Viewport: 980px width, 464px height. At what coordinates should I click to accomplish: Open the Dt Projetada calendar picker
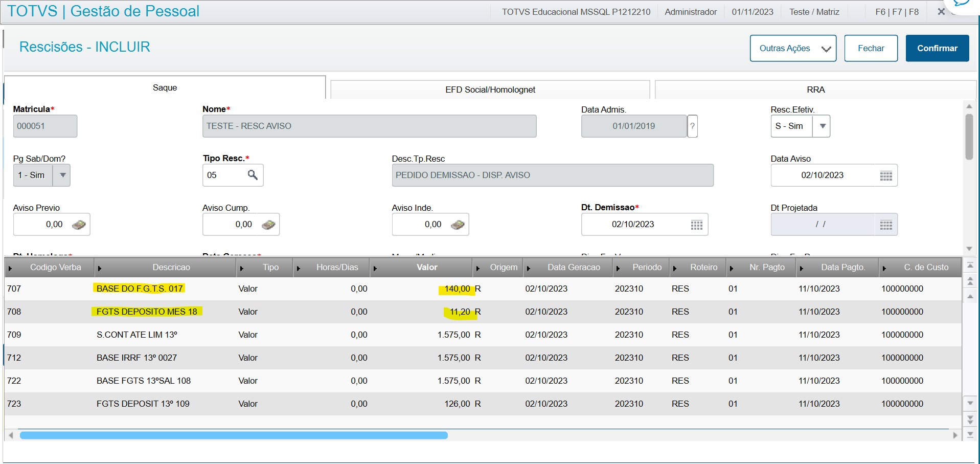[x=886, y=225]
